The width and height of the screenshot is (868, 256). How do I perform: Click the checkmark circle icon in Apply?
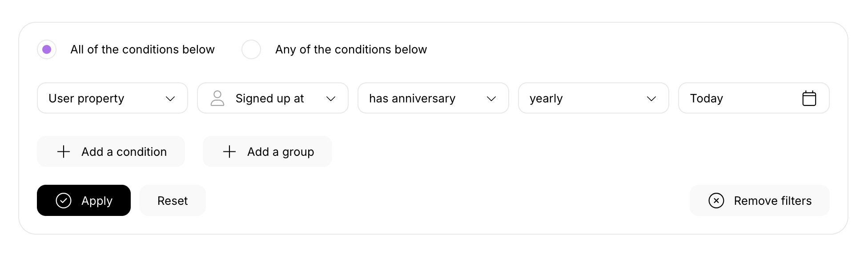point(64,201)
